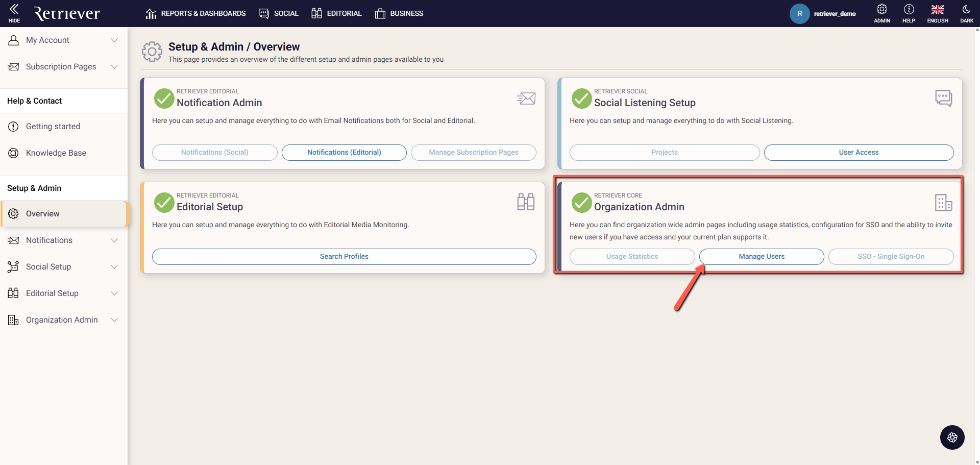Click the Notification Admin card title
This screenshot has width=980, height=465.
point(219,103)
